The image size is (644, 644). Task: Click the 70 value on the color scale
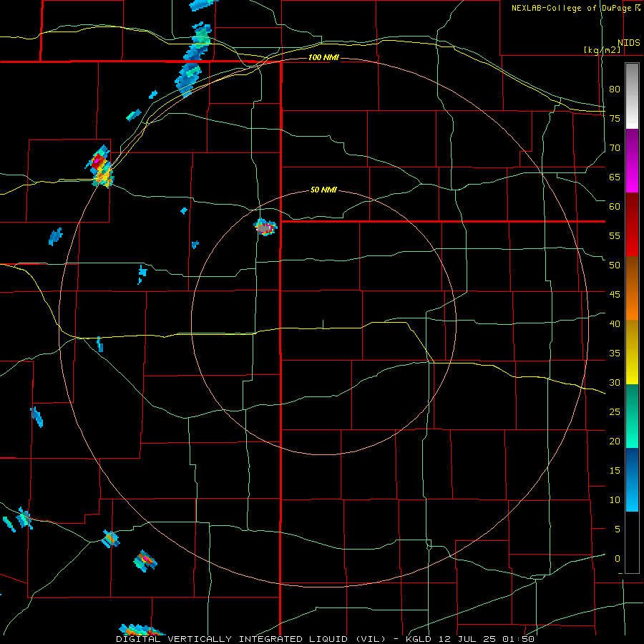point(615,148)
